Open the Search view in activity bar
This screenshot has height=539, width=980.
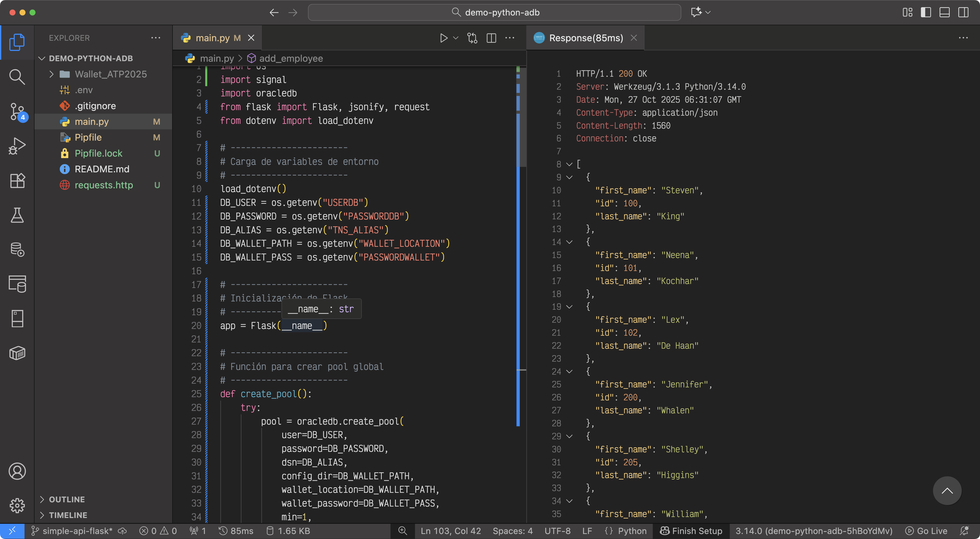pos(17,77)
